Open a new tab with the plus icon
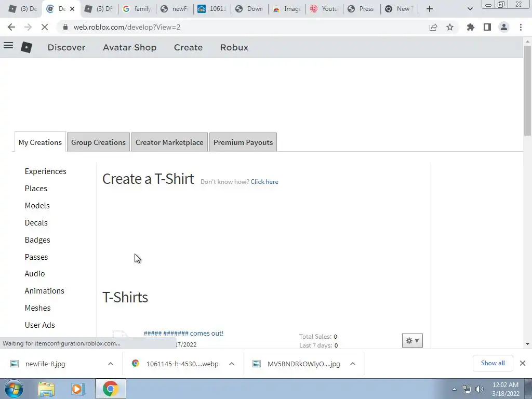Viewport: 532px width, 399px height. click(430, 9)
